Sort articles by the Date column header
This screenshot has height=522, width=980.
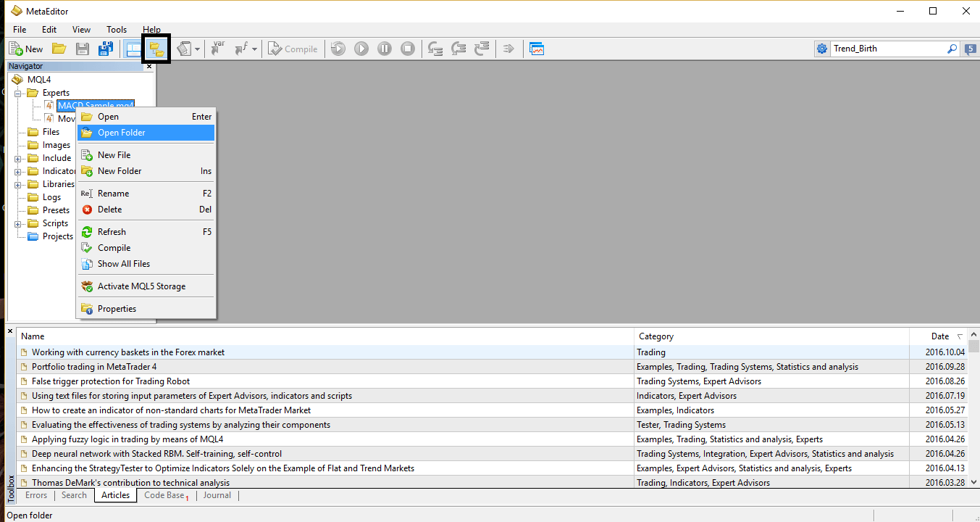tap(939, 336)
